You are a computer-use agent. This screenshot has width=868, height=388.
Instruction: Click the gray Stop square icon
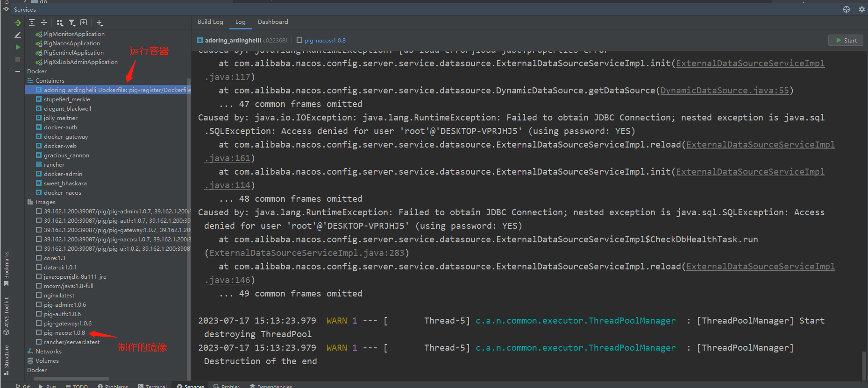click(18, 59)
